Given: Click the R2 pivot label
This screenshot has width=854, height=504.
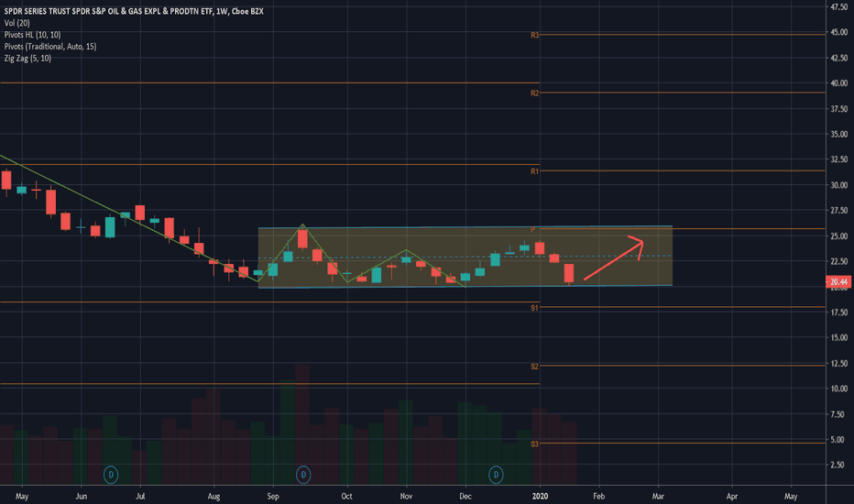Looking at the screenshot, I should point(535,93).
